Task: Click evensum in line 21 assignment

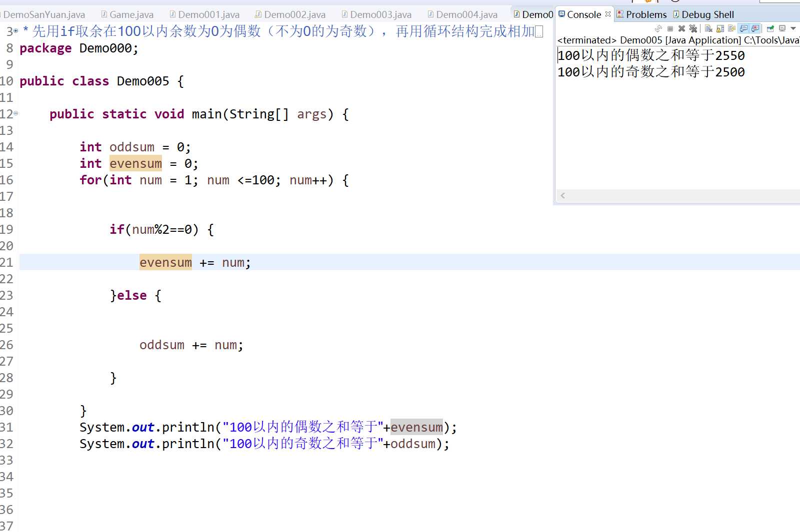Action: coord(165,262)
